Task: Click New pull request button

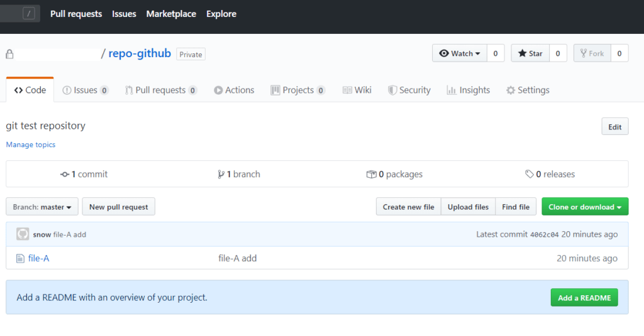Action: point(119,207)
